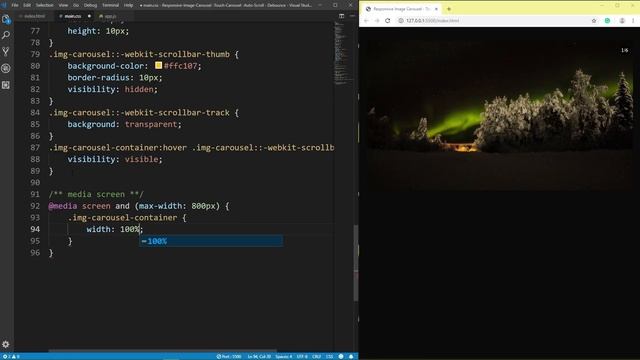Screen dimensions: 640x360
Task: Click '.img-carousel::-webkit-scrollbar-track' on line 84
Action: 139,113
